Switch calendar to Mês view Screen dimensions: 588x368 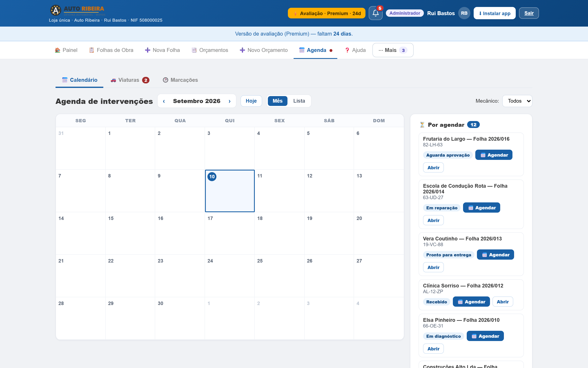click(277, 101)
